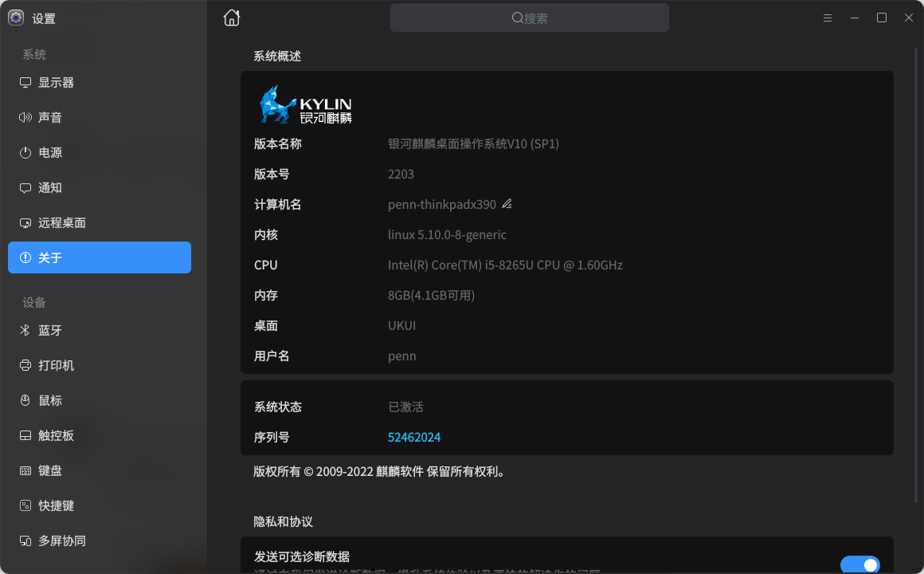924x574 pixels.
Task: Click copyright text 版权所有 © 2009-2022 麒麟软件
Action: (x=379, y=471)
